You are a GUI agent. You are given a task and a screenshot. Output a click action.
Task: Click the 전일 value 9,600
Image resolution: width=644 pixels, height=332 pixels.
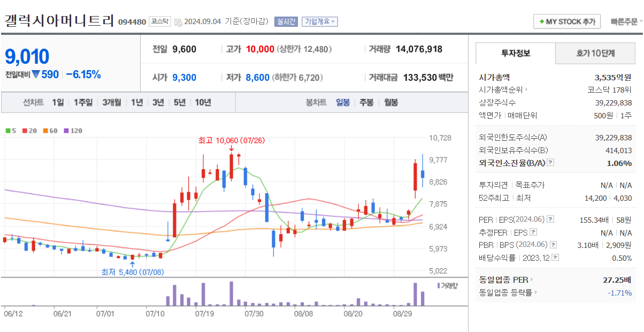pos(184,49)
